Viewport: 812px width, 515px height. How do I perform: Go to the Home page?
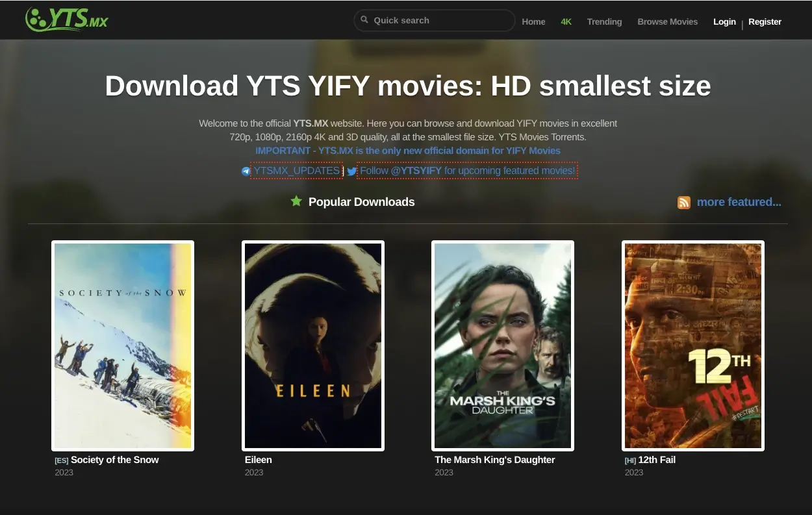533,21
